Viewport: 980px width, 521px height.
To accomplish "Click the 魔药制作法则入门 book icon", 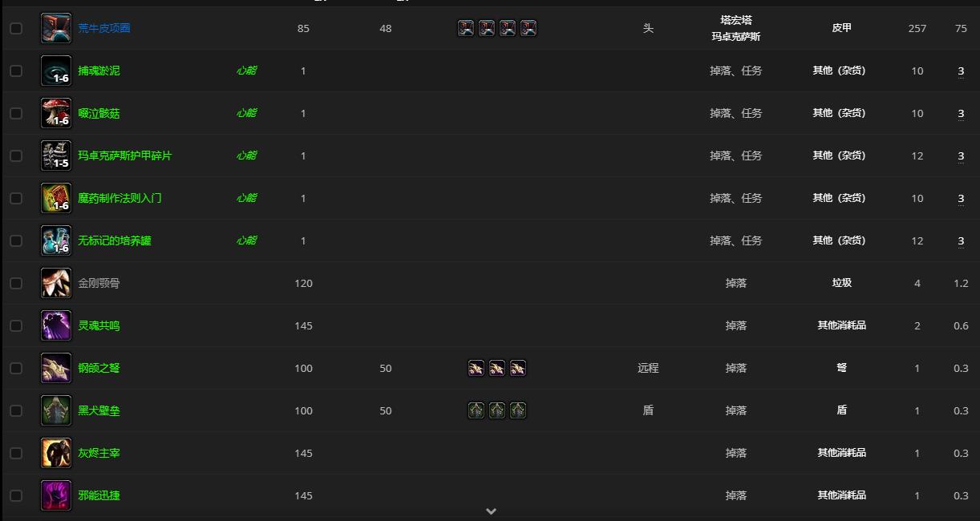I will pos(56,198).
